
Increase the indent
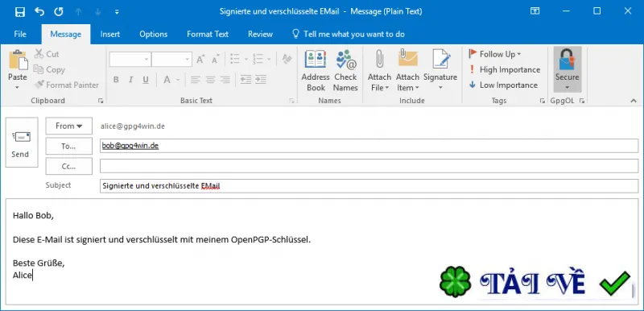click(x=260, y=80)
